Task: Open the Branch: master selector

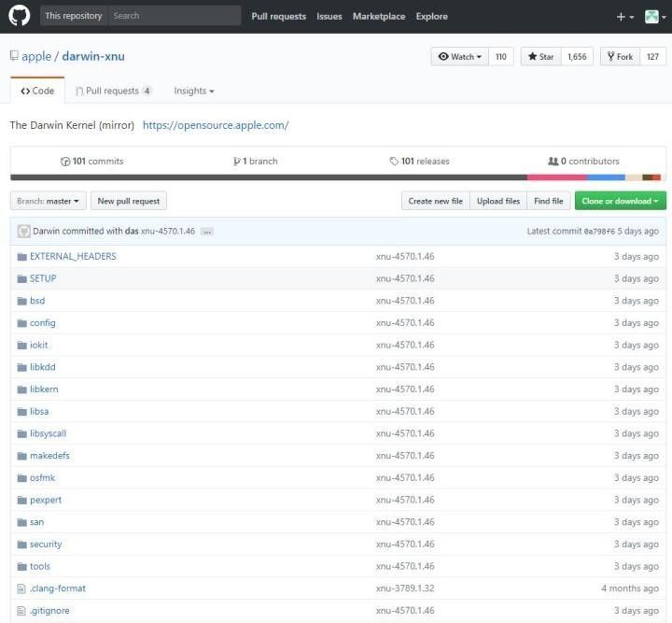Action: pyautogui.click(x=48, y=201)
